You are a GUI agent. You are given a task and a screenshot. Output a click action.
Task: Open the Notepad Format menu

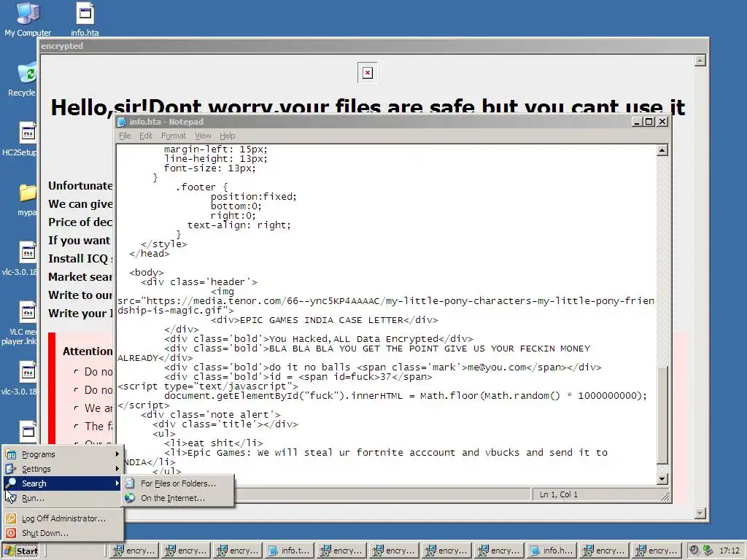pyautogui.click(x=174, y=136)
